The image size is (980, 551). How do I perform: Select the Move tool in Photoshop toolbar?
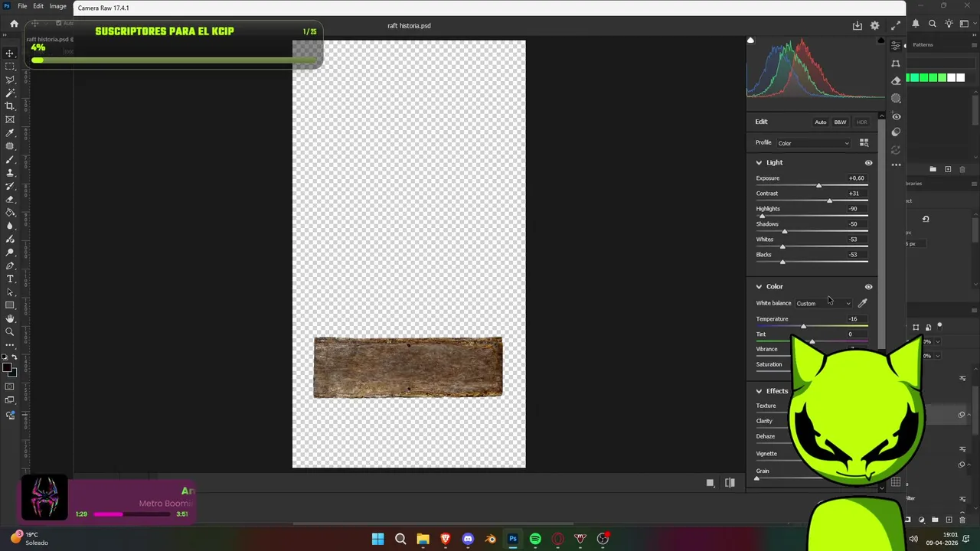point(10,53)
